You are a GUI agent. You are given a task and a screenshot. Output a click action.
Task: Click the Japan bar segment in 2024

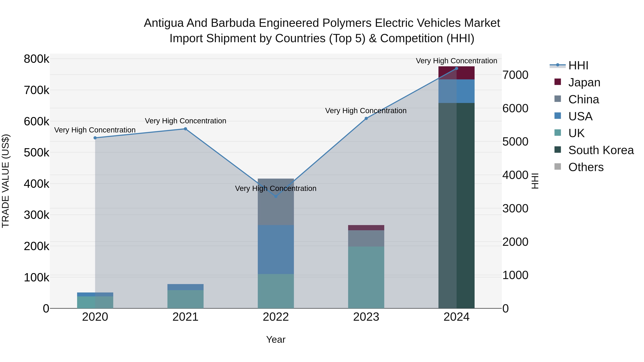(x=457, y=73)
